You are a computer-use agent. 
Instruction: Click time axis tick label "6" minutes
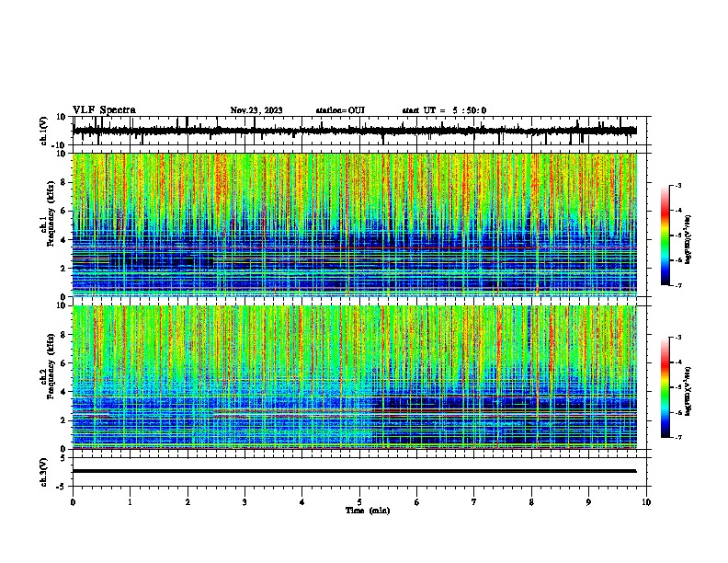click(x=417, y=502)
